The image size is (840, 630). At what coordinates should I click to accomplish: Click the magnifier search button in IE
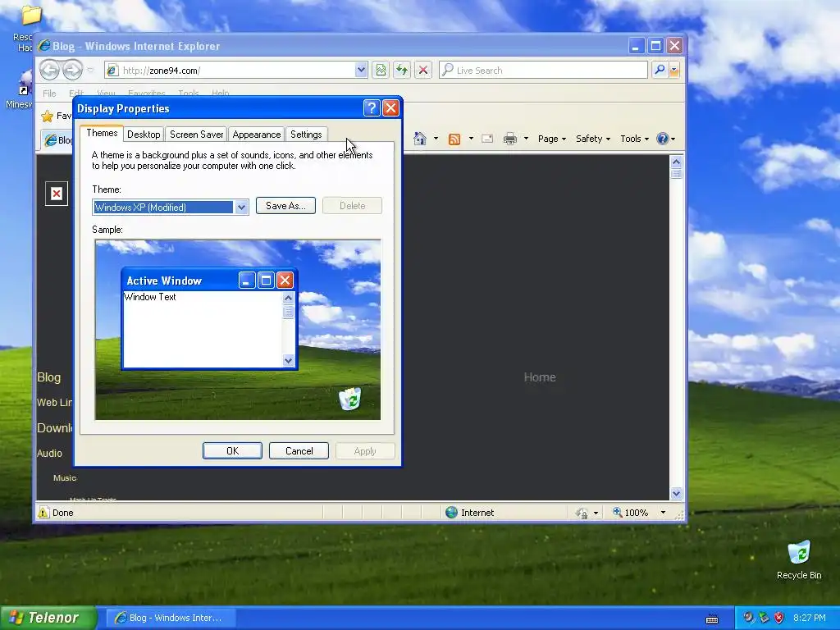(x=660, y=71)
